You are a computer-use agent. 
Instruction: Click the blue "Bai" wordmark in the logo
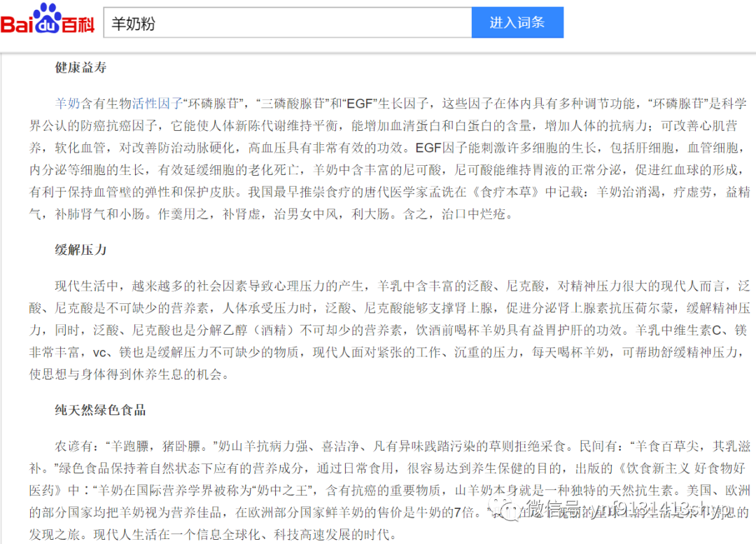click(18, 25)
